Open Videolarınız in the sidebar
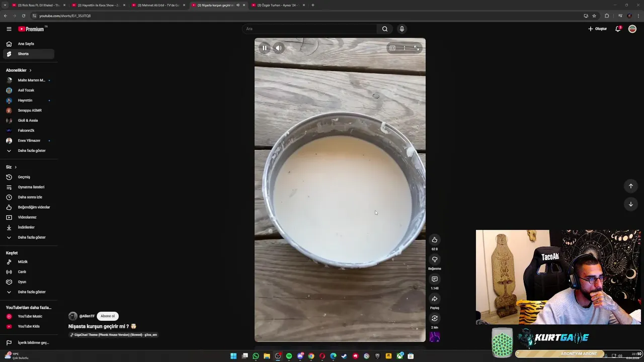The height and width of the screenshot is (362, 644). coord(29,217)
